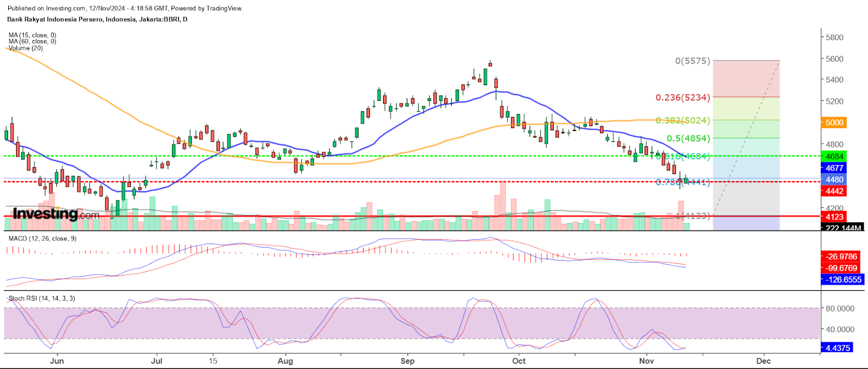
Task: Click the 5800 price axis label
Action: tap(834, 37)
